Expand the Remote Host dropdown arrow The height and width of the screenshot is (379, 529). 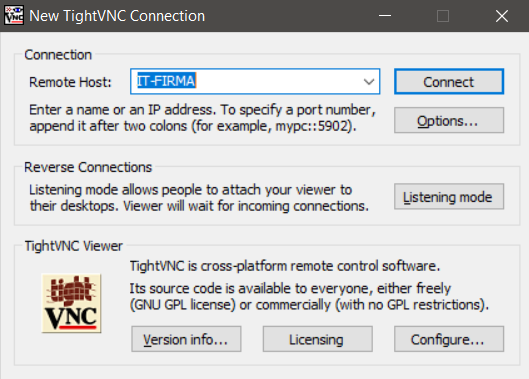(x=369, y=82)
